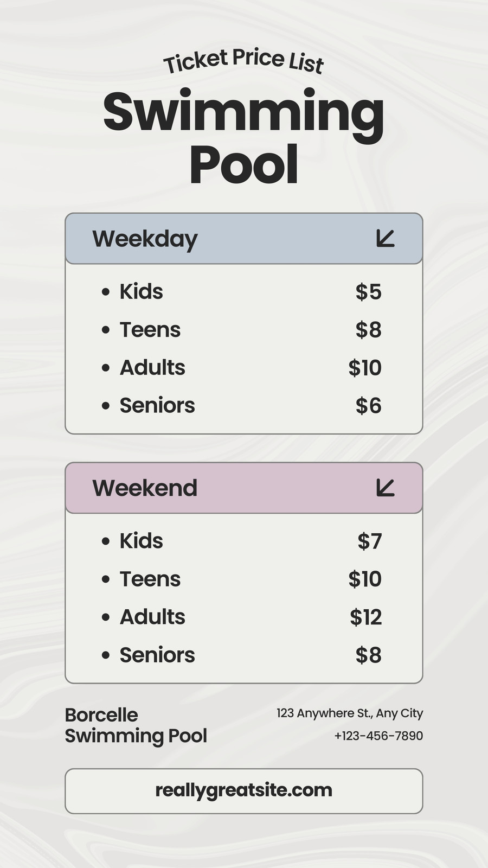This screenshot has height=868, width=488.
Task: Select the Swimming Pool main title
Action: (x=244, y=137)
